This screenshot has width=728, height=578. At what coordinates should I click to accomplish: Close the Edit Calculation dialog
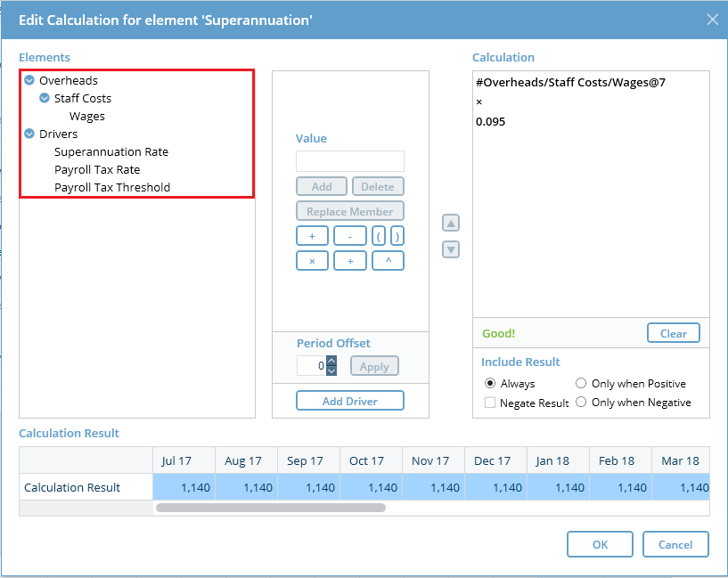point(712,20)
